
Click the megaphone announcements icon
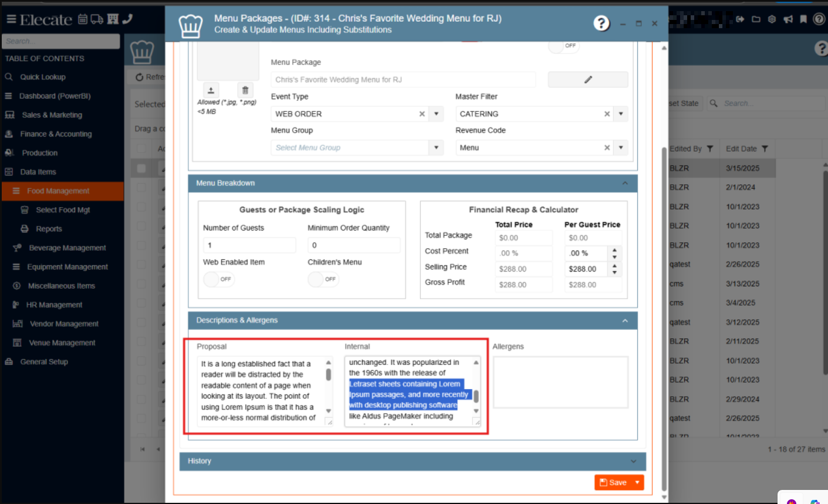tap(788, 19)
